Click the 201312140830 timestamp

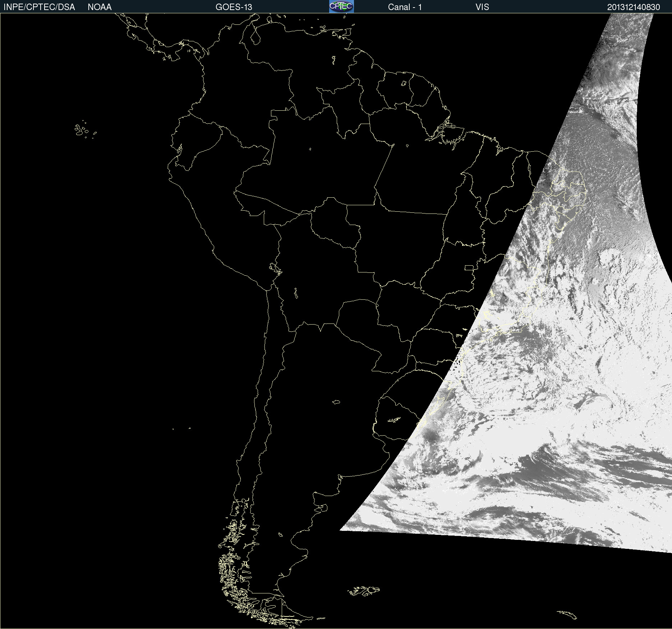(x=634, y=7)
